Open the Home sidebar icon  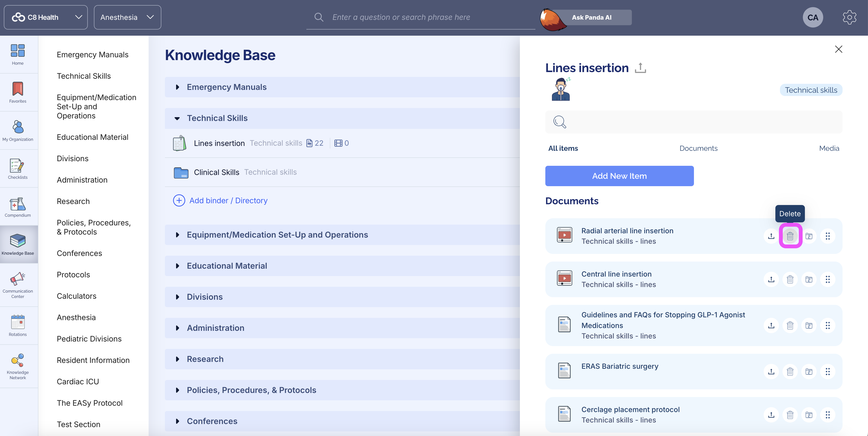18,51
